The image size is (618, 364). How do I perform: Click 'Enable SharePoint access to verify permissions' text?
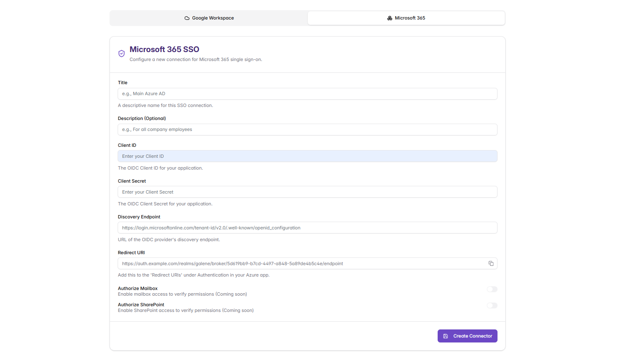click(186, 310)
